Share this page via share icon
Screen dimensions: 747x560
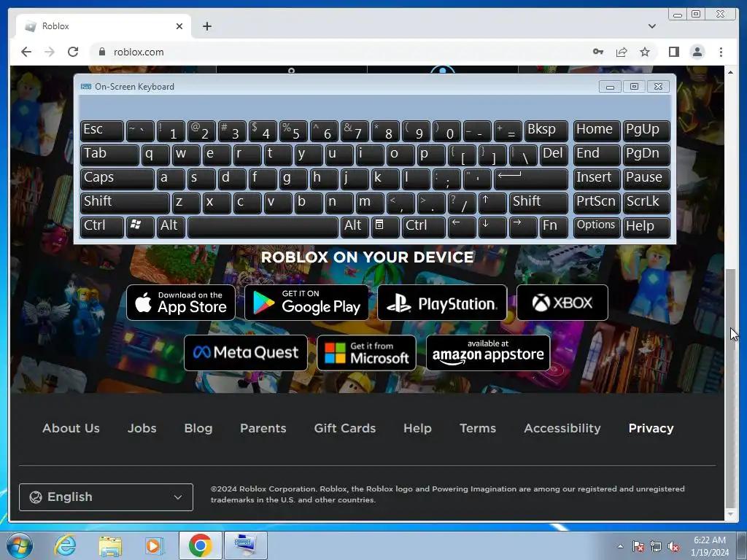click(x=622, y=52)
